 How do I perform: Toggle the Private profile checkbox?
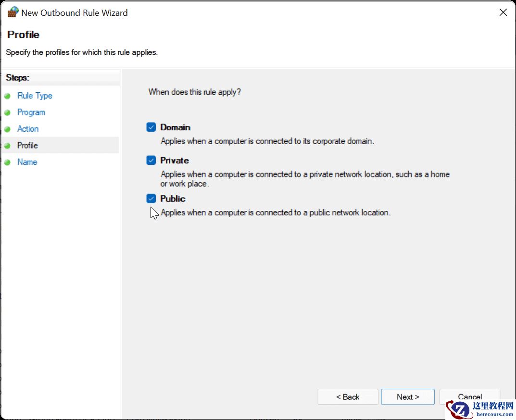tap(151, 161)
